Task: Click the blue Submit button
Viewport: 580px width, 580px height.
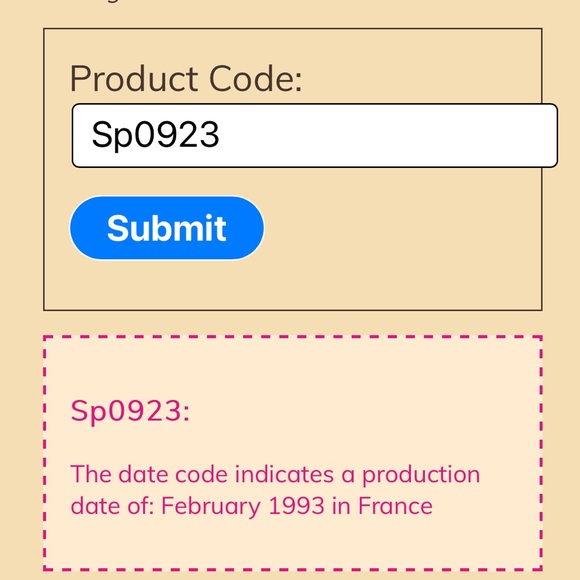Action: [167, 228]
